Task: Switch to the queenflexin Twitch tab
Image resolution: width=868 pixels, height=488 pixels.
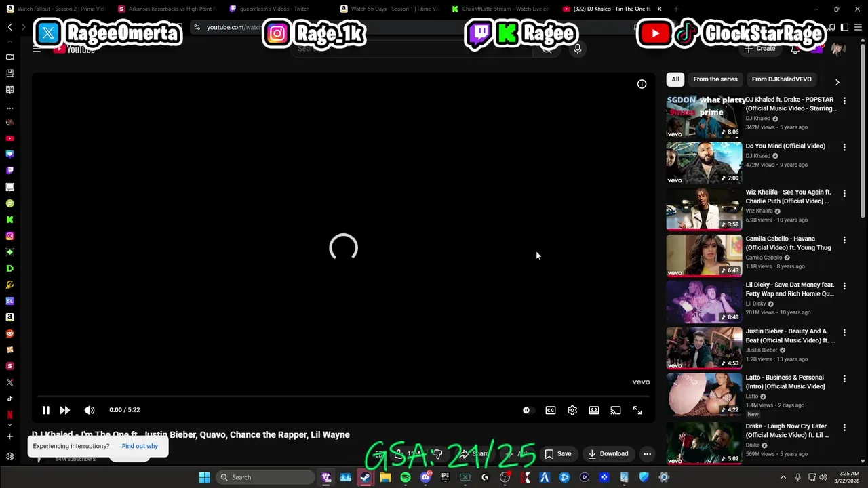Action: 279,9
